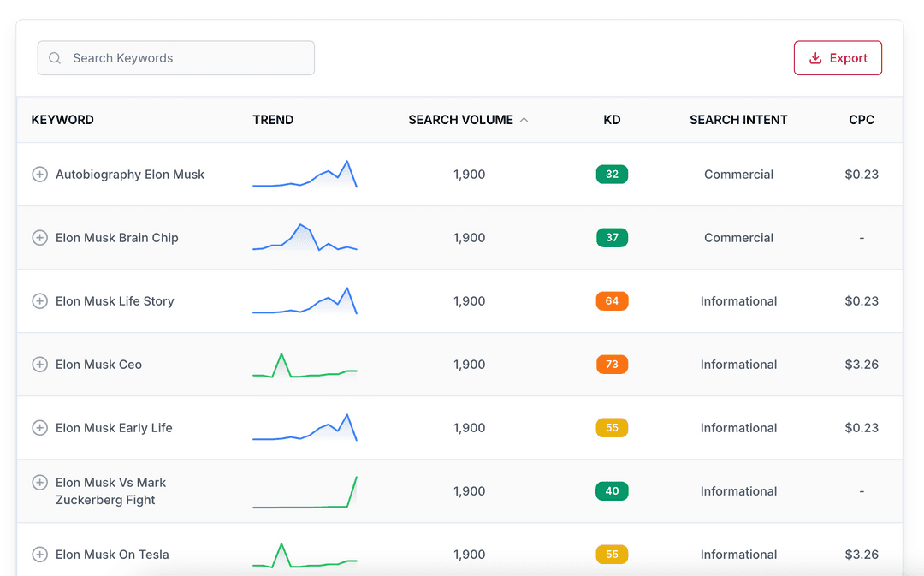Viewport: 924px width, 576px height.
Task: Focus the Search Keywords input field
Action: 175,58
